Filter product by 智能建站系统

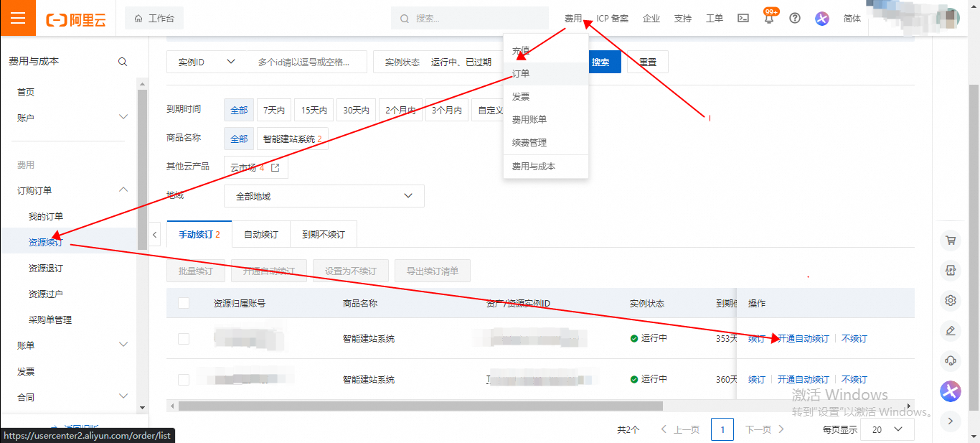click(x=292, y=139)
